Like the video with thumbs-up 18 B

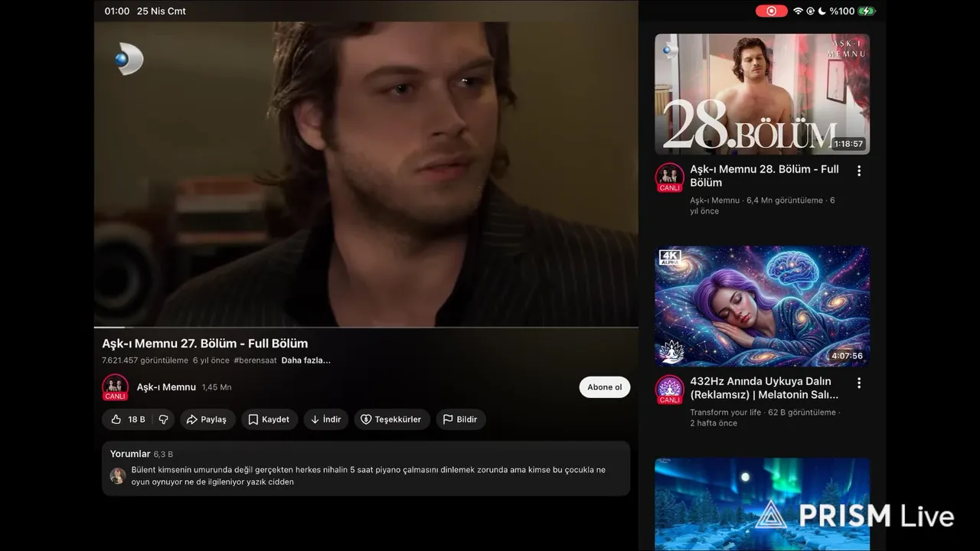pos(127,419)
